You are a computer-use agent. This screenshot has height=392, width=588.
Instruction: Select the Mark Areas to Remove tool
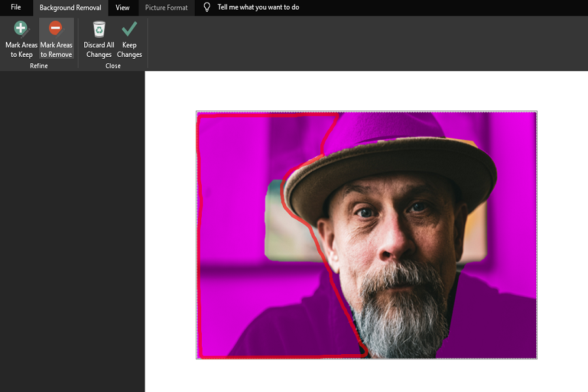[56, 39]
